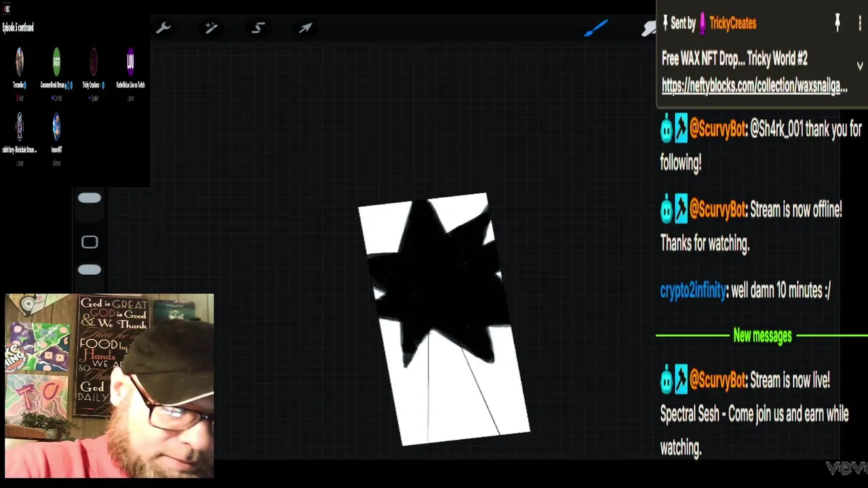Open the pinned message options menu
The width and height of the screenshot is (868, 488).
[x=860, y=23]
